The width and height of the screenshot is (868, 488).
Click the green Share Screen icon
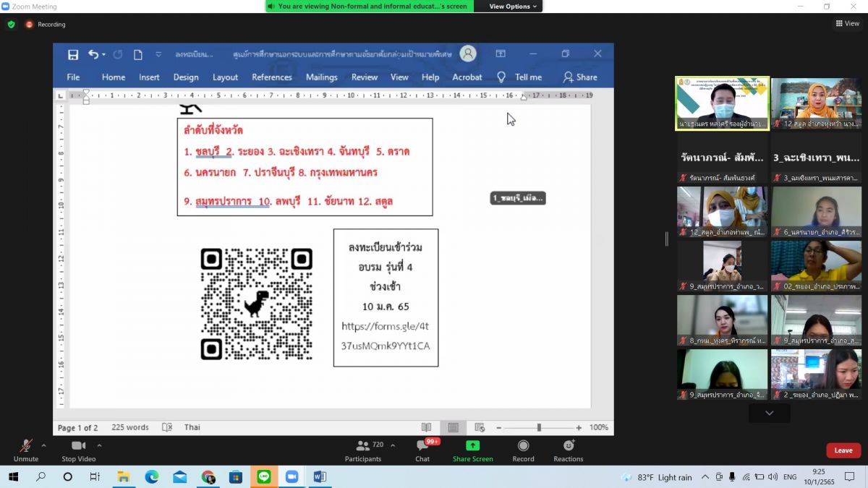coord(472,446)
